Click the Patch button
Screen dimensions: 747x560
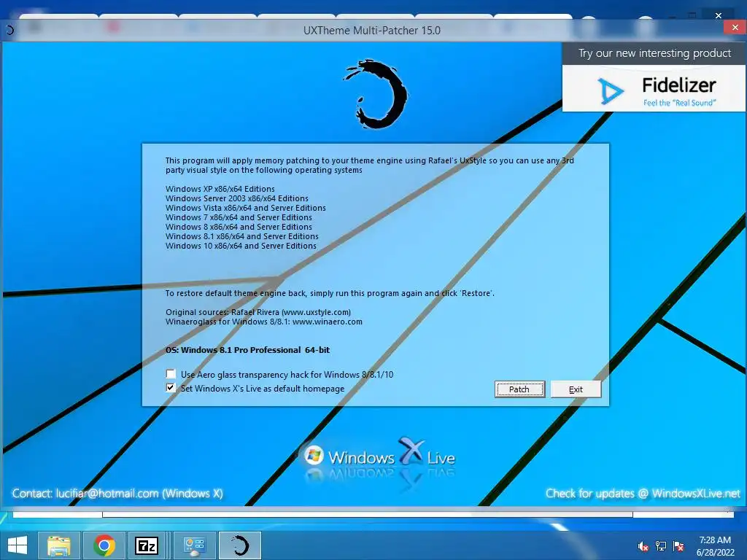[x=519, y=389]
